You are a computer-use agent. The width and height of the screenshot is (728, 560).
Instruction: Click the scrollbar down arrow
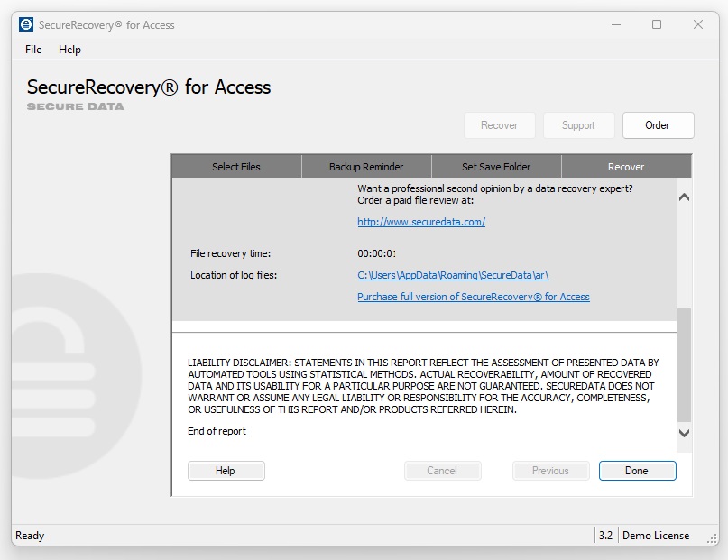683,433
